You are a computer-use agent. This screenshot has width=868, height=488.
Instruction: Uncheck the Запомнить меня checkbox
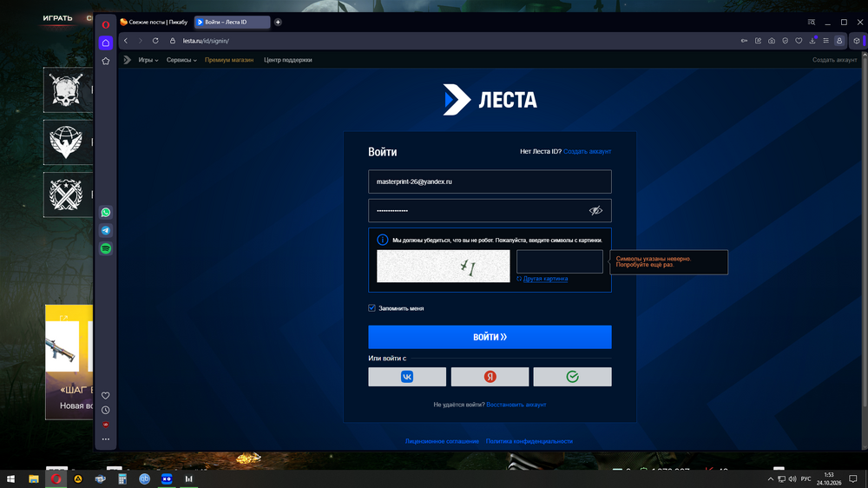click(x=372, y=308)
